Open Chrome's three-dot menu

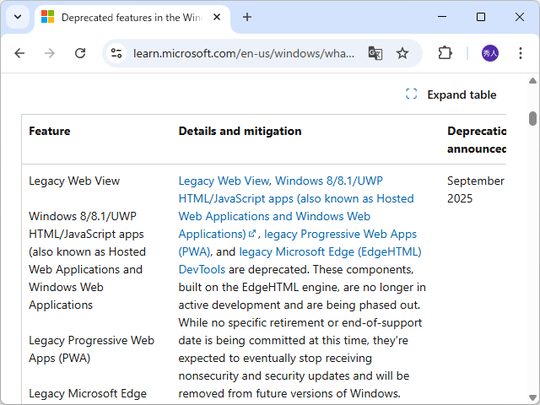coord(520,53)
